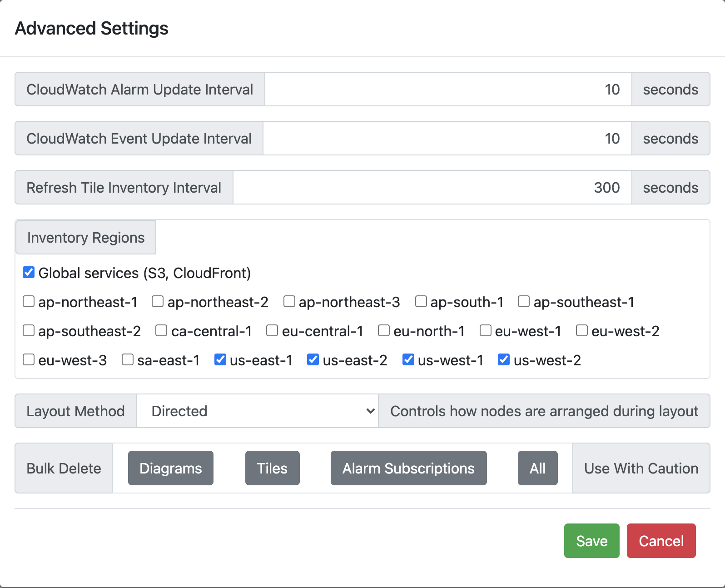This screenshot has width=725, height=588.
Task: Focus the CloudWatch Event Update Interval input
Action: [447, 138]
